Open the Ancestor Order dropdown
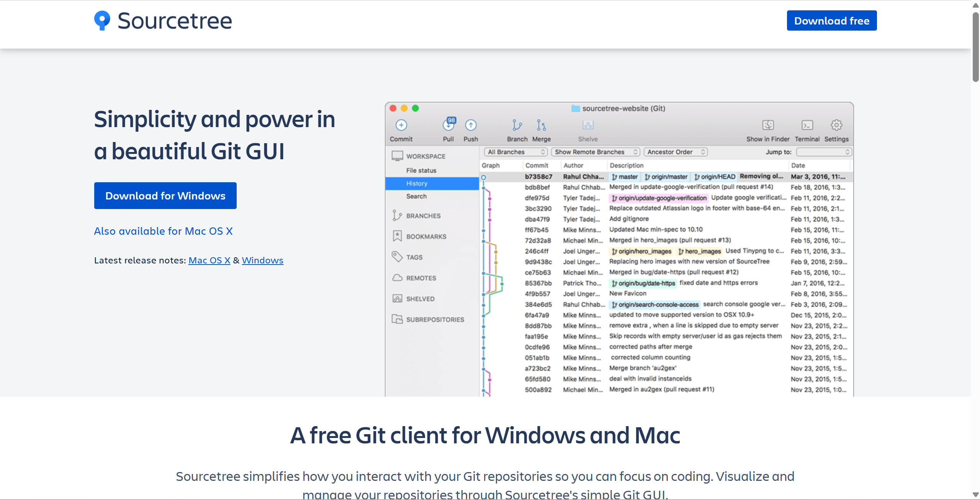 coord(676,152)
